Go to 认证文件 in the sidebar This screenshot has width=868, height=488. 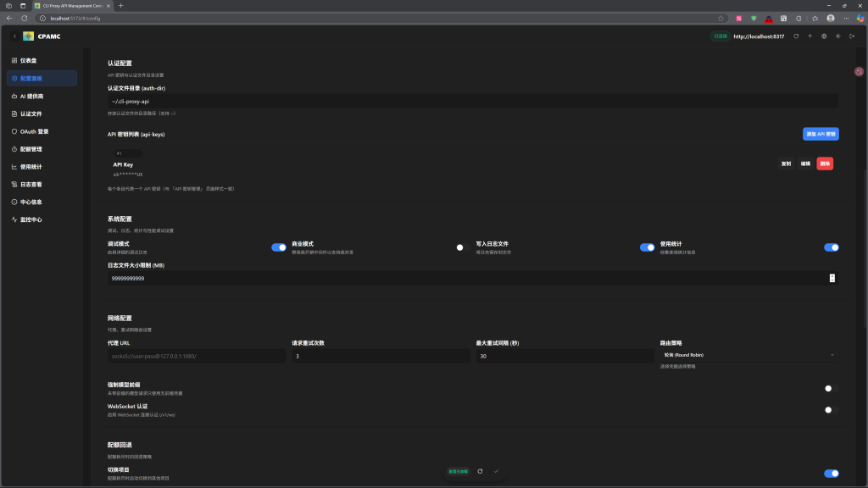pos(42,114)
